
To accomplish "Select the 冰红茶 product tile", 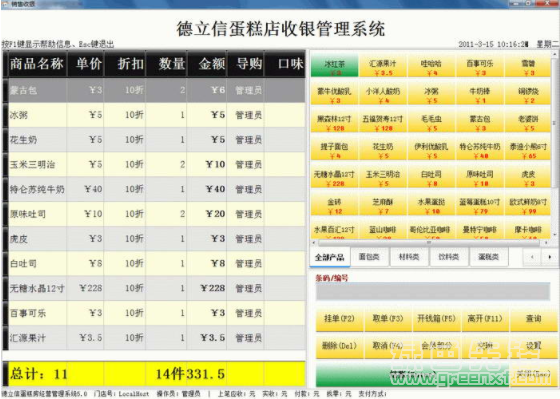I will click(334, 65).
